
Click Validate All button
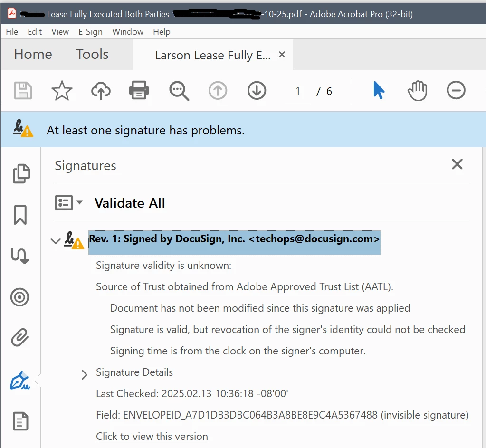click(x=130, y=203)
